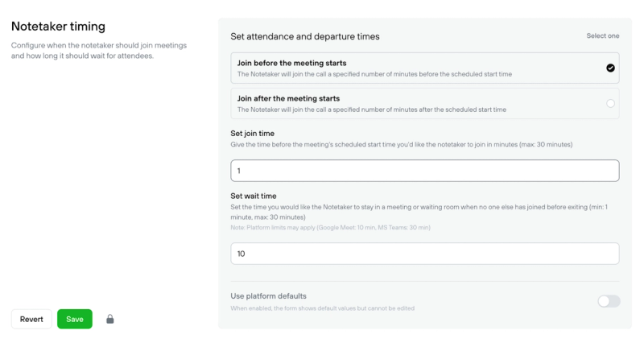Viewport: 644px width, 343px height.
Task: Click the checkmark on Join before option
Action: pyautogui.click(x=610, y=68)
